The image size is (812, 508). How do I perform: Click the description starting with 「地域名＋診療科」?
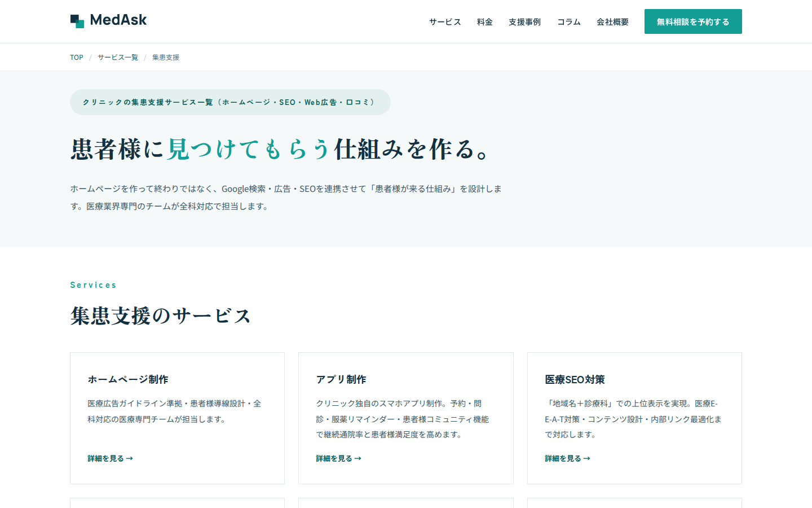(x=633, y=419)
